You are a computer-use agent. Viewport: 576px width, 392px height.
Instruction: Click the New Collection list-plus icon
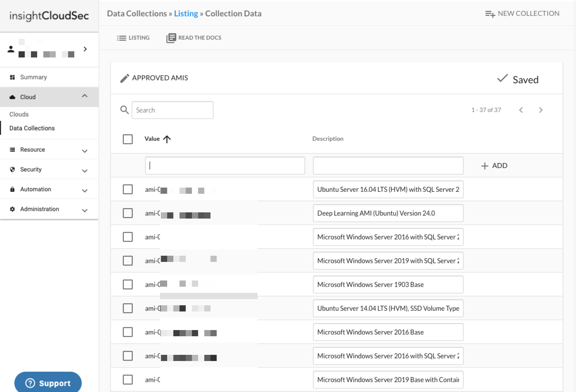coord(490,14)
